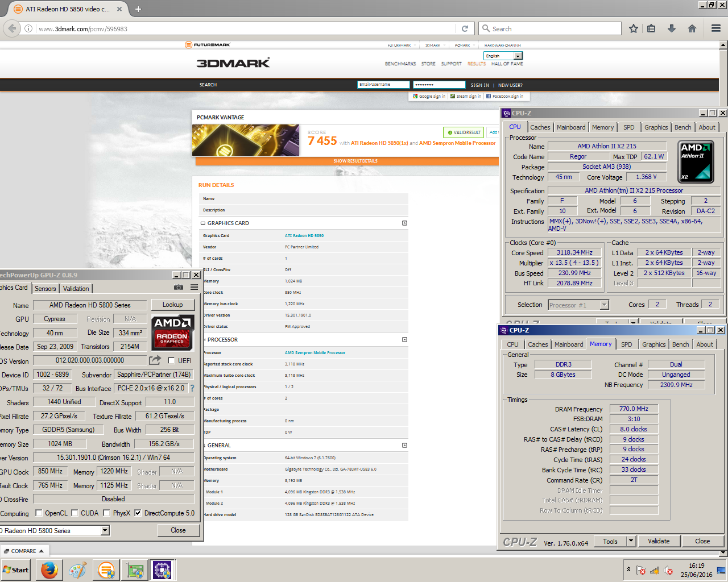Go to the Firefox home page icon
The height and width of the screenshot is (582, 728).
coord(692,28)
